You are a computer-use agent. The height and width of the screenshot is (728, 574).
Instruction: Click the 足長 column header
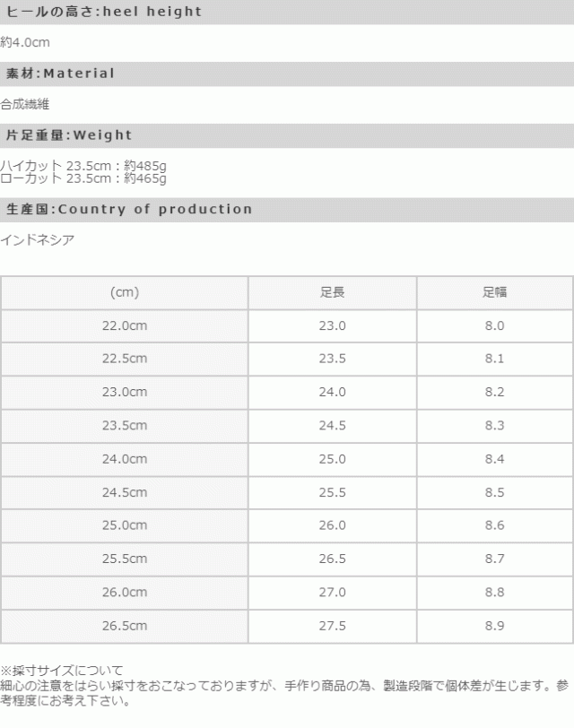pyautogui.click(x=332, y=293)
